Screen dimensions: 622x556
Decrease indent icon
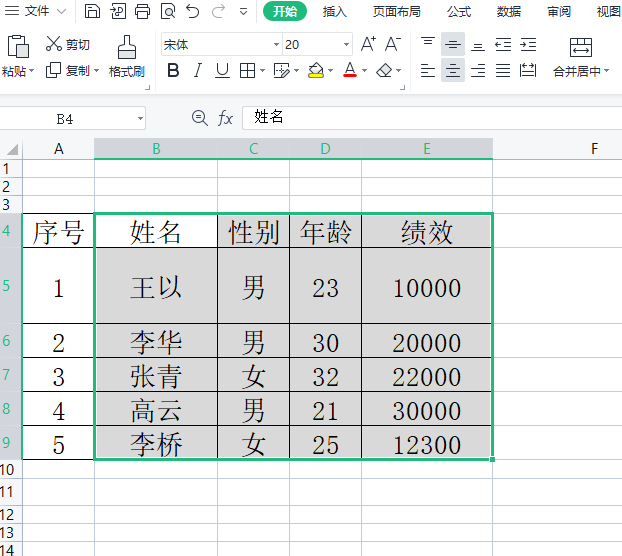[x=503, y=44]
